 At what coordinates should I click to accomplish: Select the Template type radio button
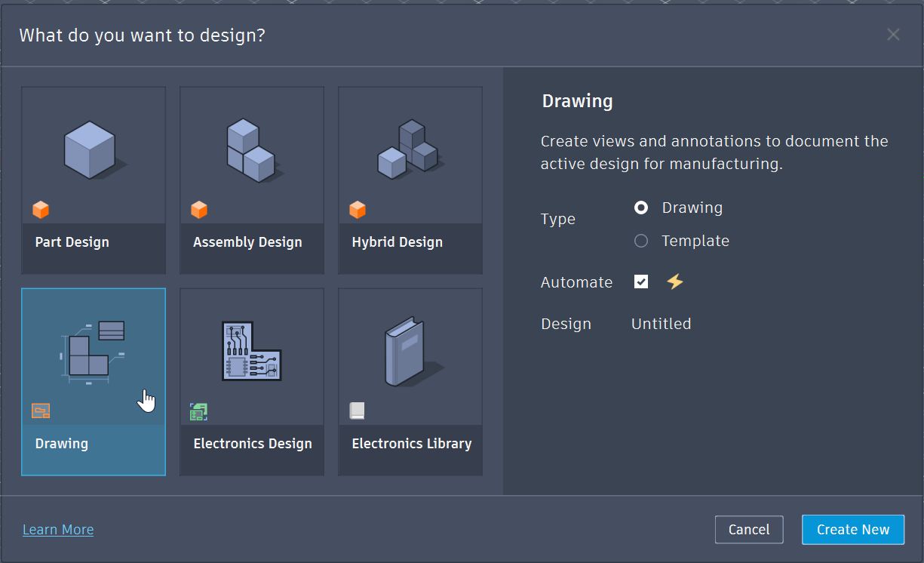(x=641, y=241)
